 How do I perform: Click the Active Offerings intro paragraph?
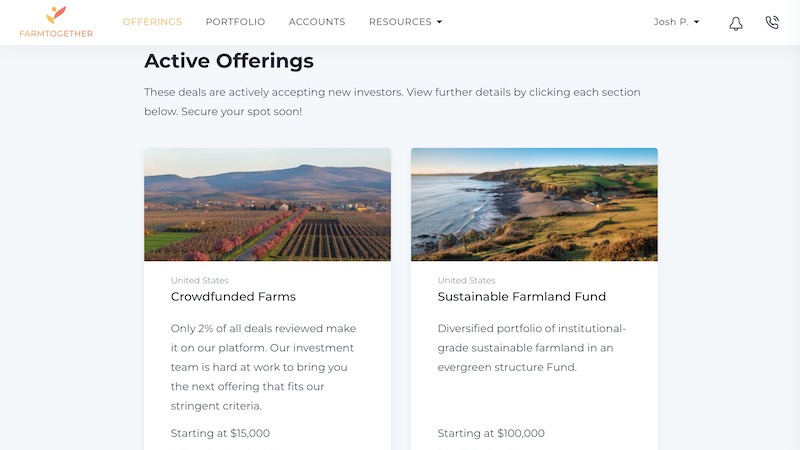point(392,101)
